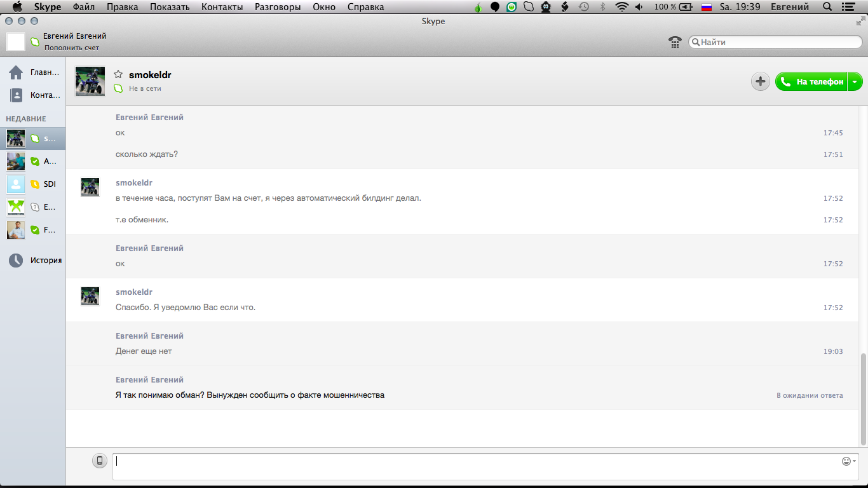Open the emoticon smiley picker
Viewport: 868px width, 488px height.
(846, 461)
